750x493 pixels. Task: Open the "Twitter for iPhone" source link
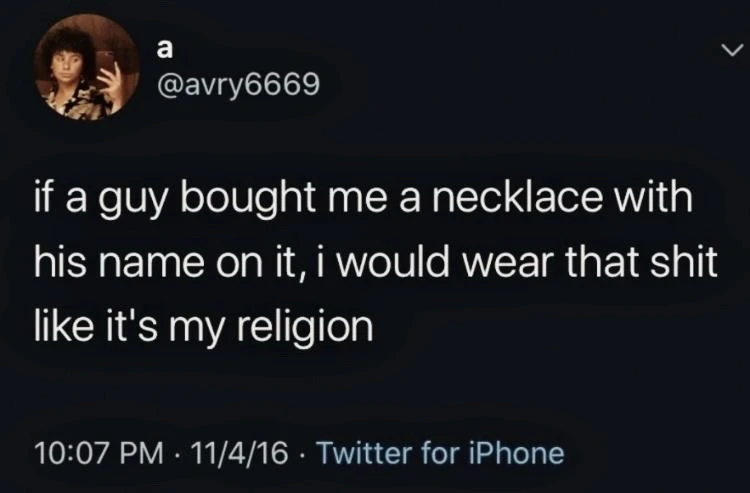click(x=440, y=452)
